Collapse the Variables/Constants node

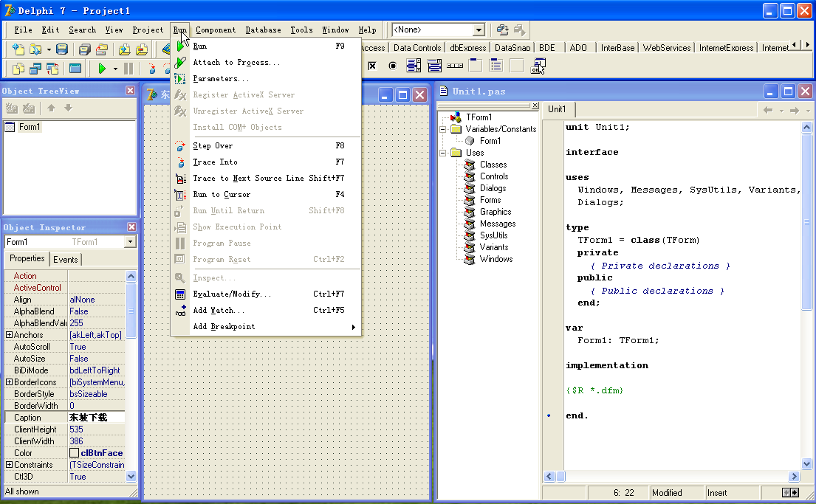pyautogui.click(x=443, y=130)
